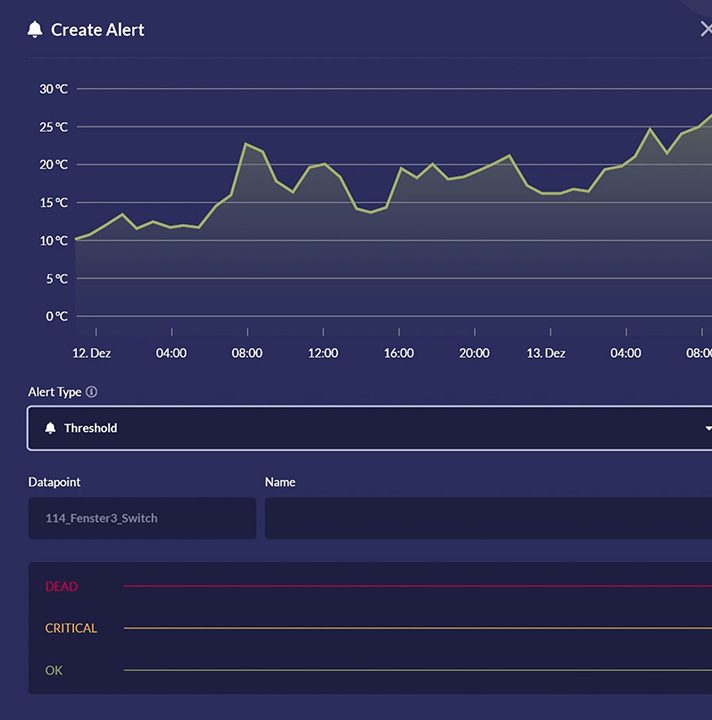Click the OK threshold line
712x720 pixels.
tap(418, 670)
